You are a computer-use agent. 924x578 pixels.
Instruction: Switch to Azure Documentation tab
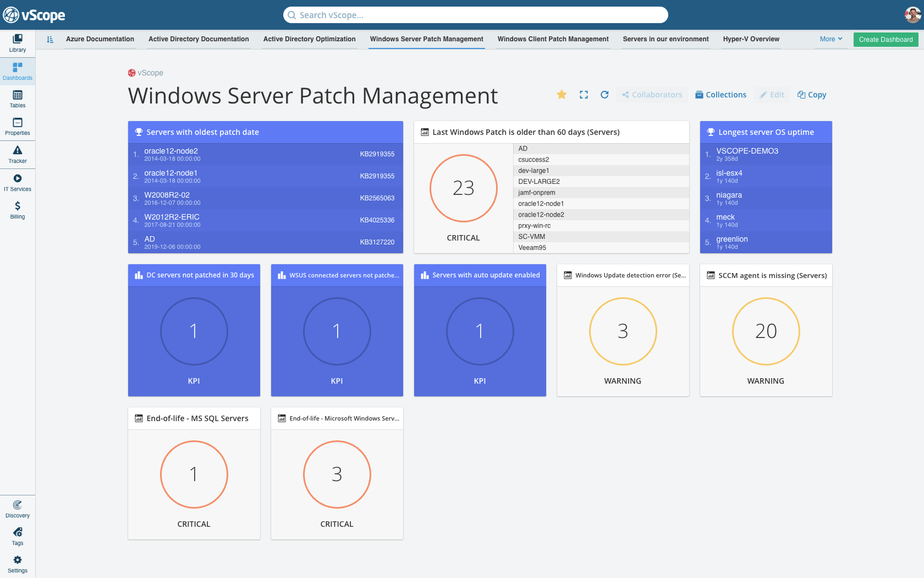(x=100, y=39)
